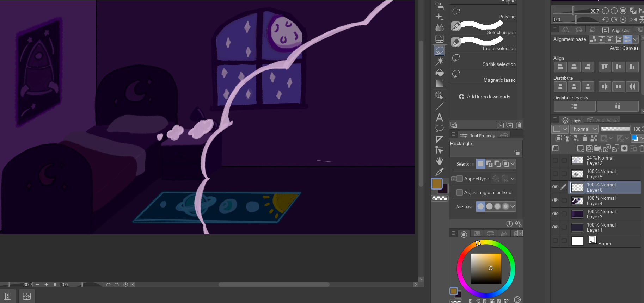Select the Operation object cube tool
This screenshot has height=303, width=644.
click(440, 95)
